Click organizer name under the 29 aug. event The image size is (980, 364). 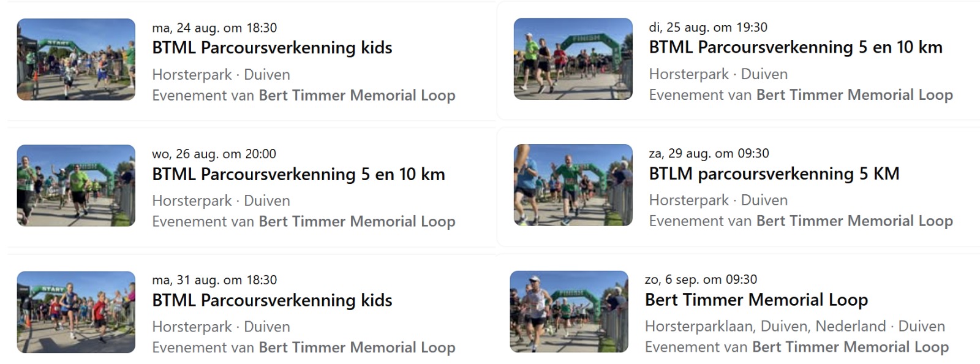pyautogui.click(x=854, y=221)
